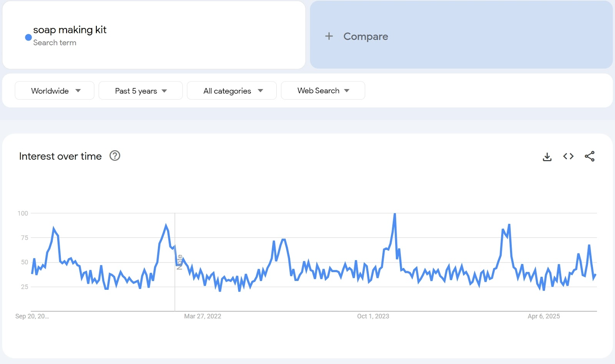
Task: Click the Search term label under the query
Action: click(55, 43)
